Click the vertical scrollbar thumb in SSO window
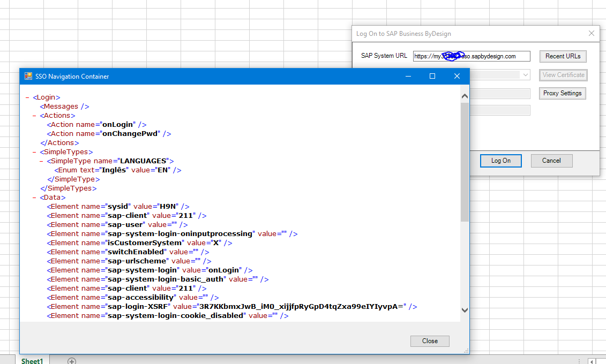Viewport: 606px width, 364px height. [465, 162]
